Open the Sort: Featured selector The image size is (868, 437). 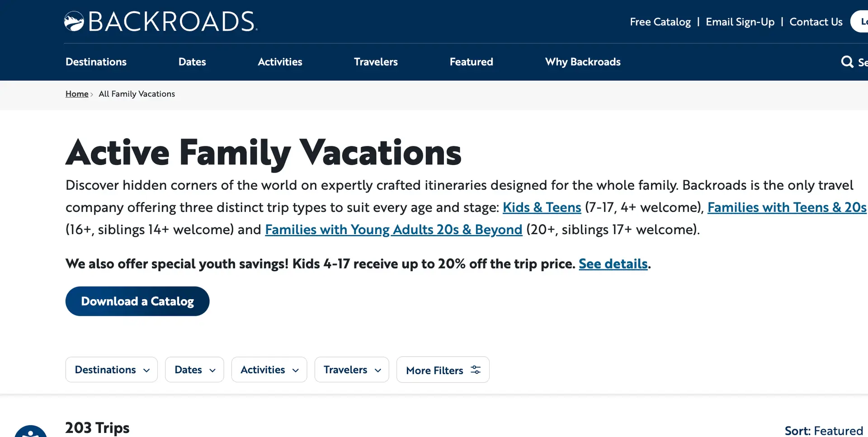pos(824,431)
